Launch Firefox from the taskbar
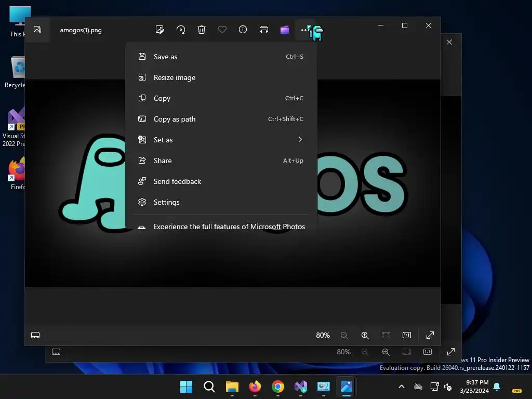The height and width of the screenshot is (399, 532). click(255, 387)
